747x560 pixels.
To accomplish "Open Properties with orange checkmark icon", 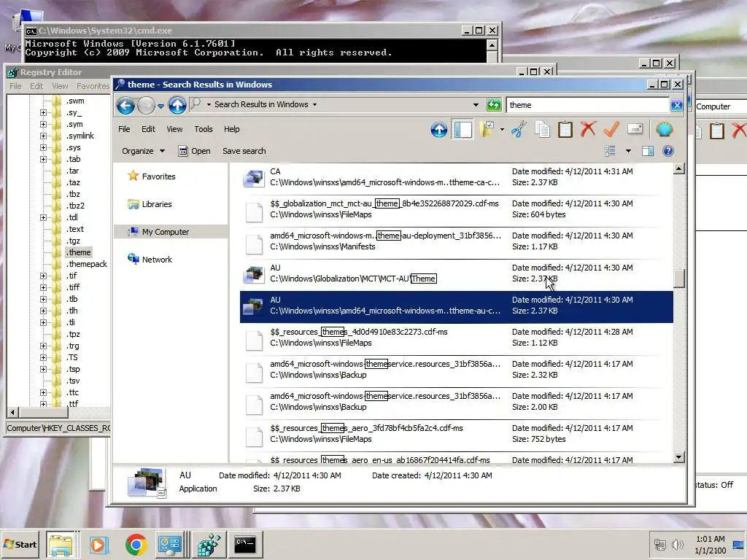I will (611, 129).
